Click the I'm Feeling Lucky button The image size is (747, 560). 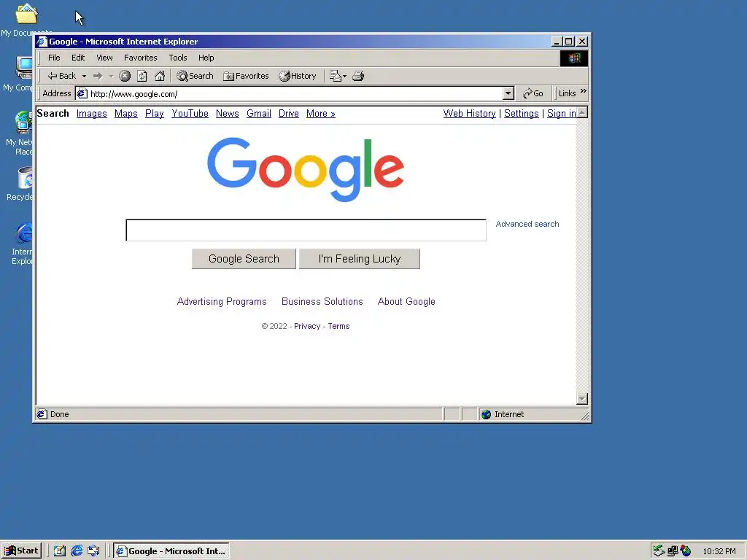[360, 259]
